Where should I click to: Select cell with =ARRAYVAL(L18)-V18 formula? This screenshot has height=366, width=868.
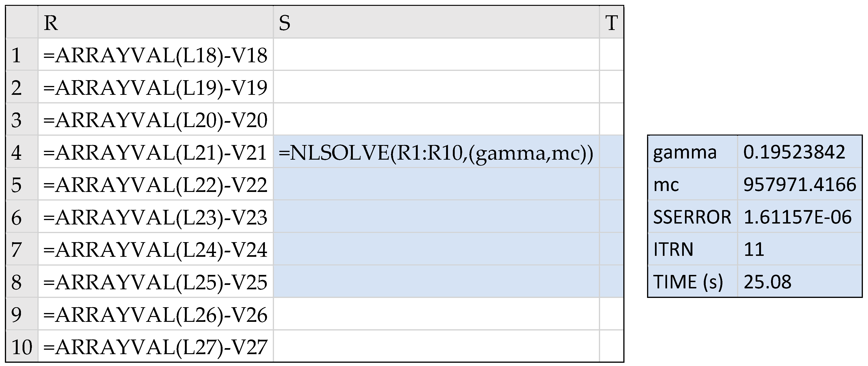(155, 55)
